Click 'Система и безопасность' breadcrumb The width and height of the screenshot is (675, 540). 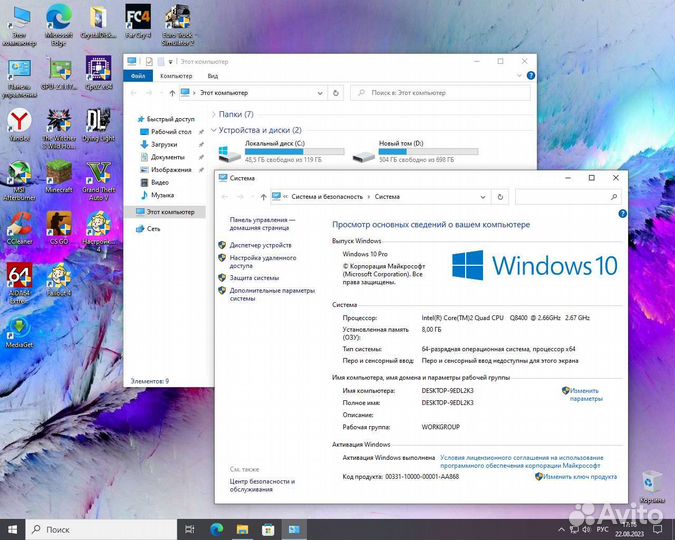point(327,197)
